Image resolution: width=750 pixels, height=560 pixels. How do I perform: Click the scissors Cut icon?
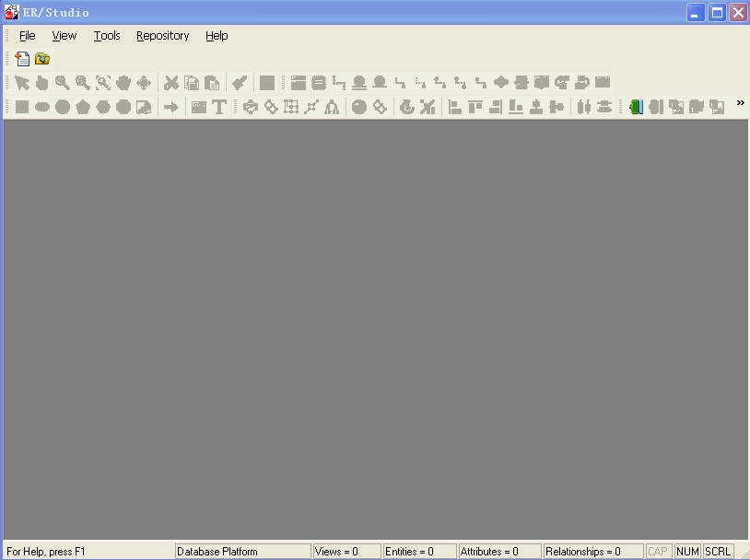point(170,83)
